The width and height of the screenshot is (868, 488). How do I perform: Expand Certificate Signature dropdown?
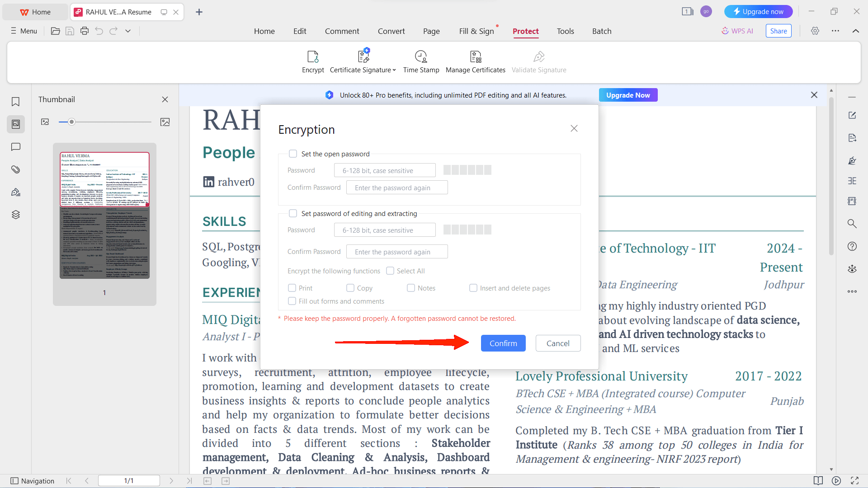click(x=394, y=70)
